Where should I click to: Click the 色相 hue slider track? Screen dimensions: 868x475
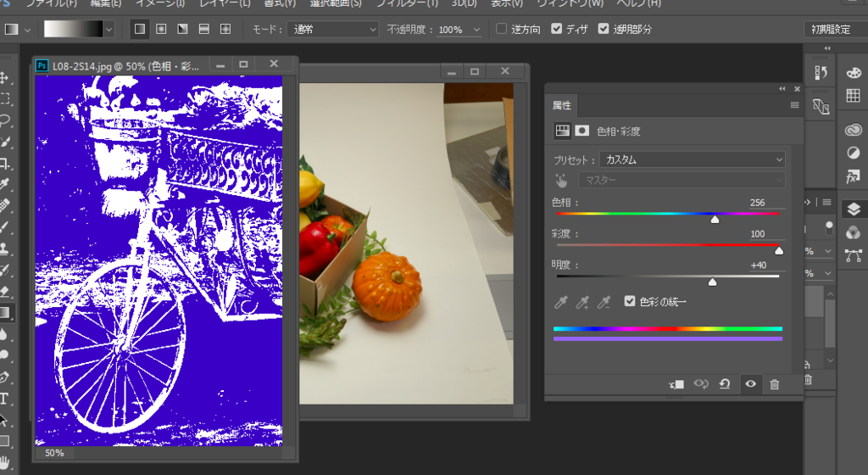click(x=668, y=214)
